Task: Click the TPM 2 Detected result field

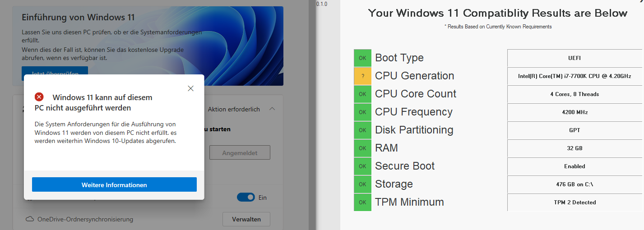Action: pos(575,202)
